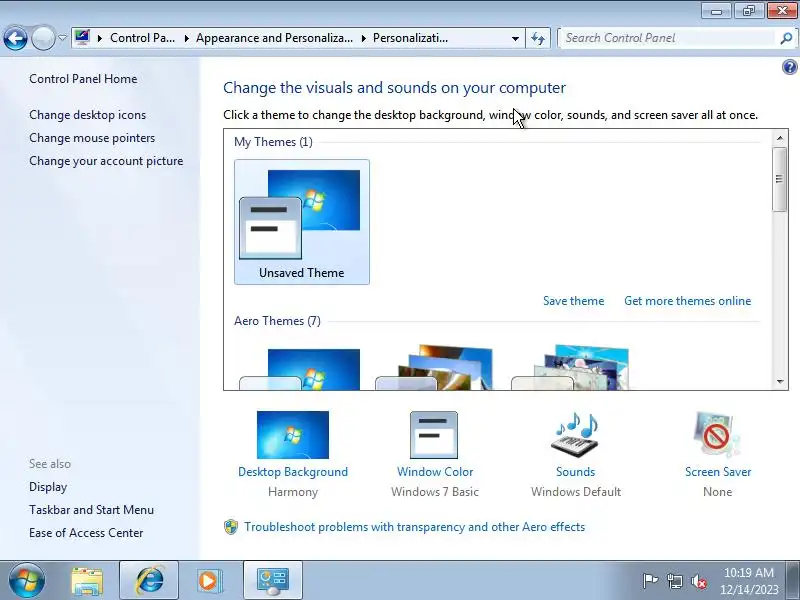Select the first Aero theme with Windows logo

(x=301, y=368)
